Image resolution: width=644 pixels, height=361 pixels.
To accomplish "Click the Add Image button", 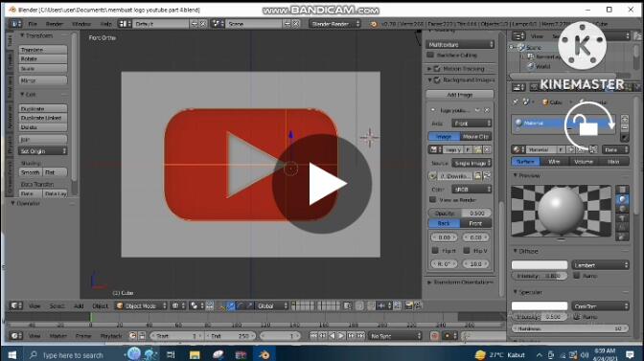I will [x=460, y=95].
